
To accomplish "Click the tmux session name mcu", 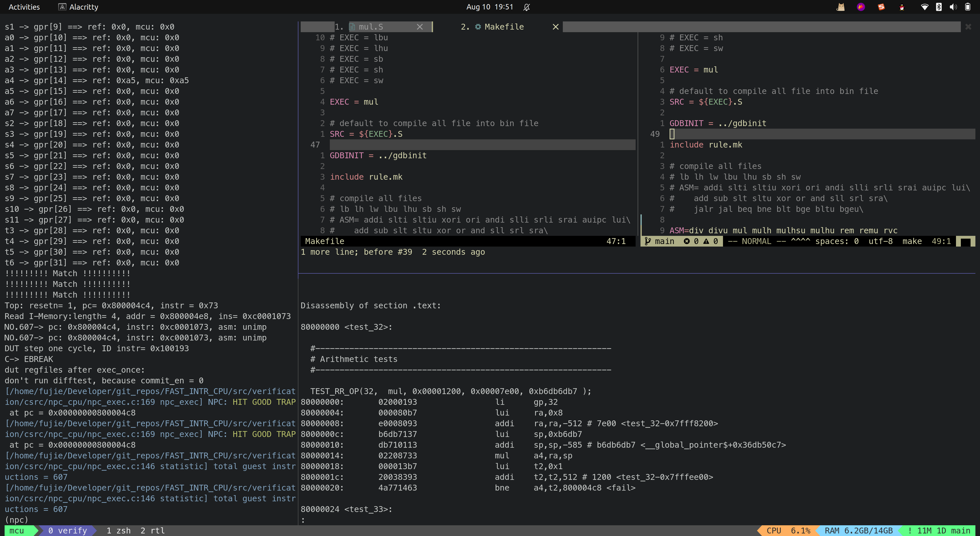I will point(17,530).
